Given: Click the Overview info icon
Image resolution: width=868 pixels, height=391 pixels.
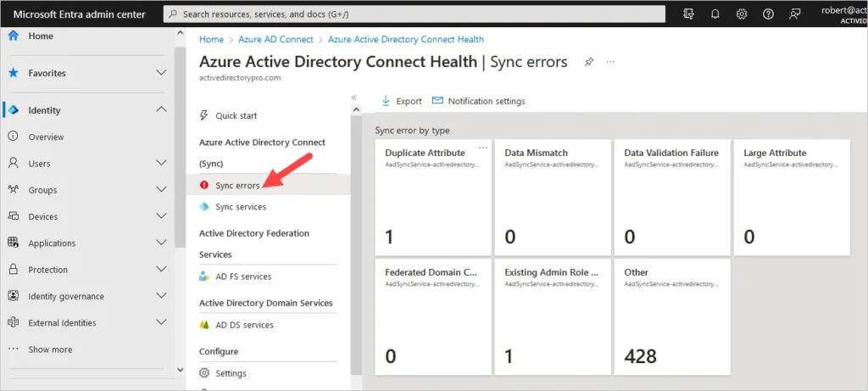Looking at the screenshot, I should pos(14,137).
